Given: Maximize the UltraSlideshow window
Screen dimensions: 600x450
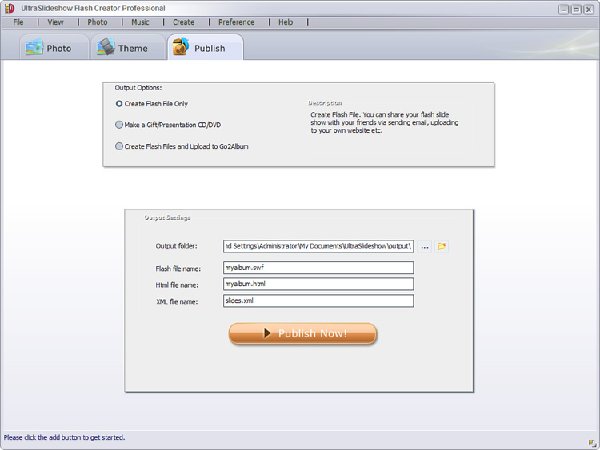Looking at the screenshot, I should 576,9.
